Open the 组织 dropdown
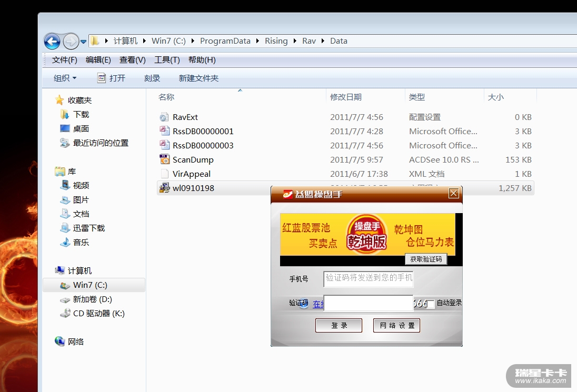 [x=65, y=78]
